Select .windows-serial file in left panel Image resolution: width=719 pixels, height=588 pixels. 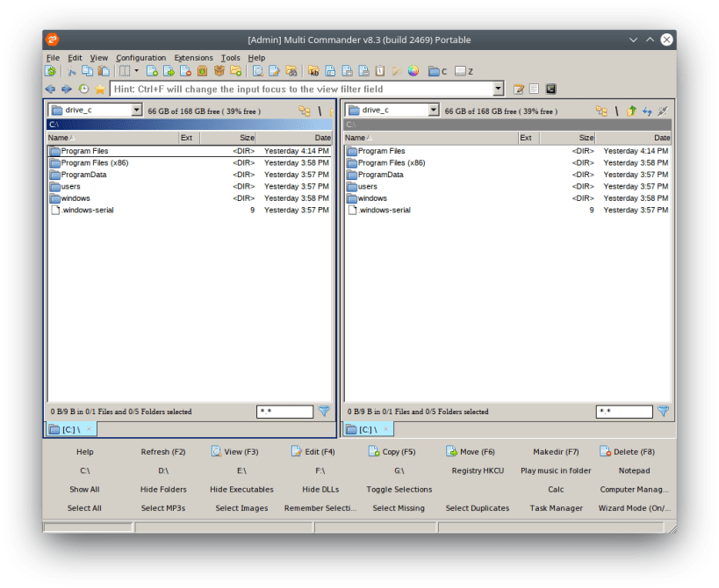190,210
